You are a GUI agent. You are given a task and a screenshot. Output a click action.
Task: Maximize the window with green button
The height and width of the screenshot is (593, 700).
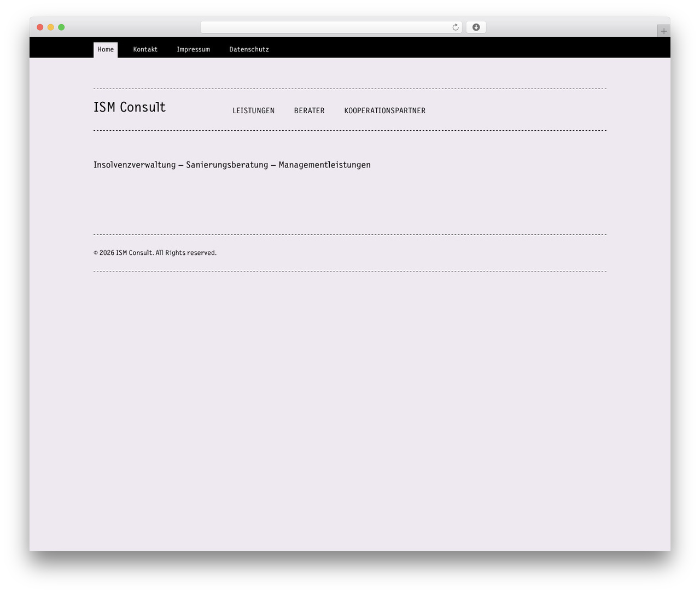pos(61,27)
